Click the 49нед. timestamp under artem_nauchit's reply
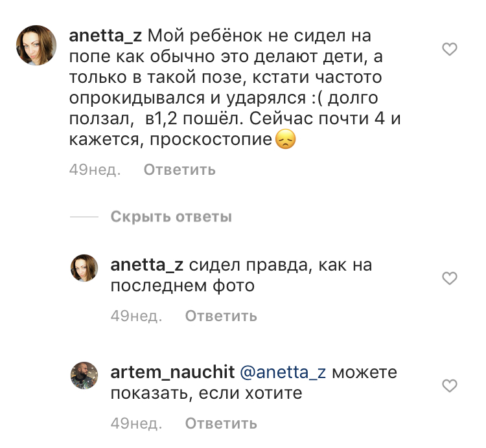Viewport: 486px width, 448px height. click(136, 424)
